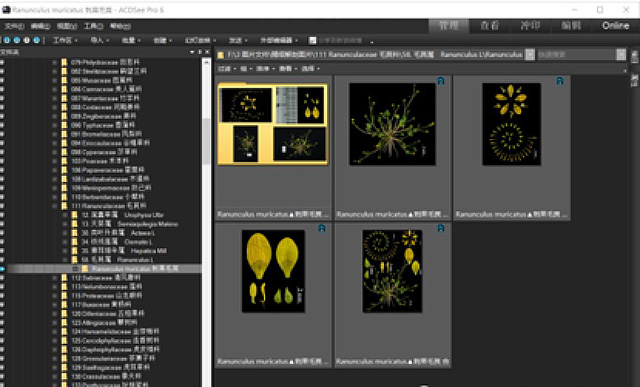Select the 085 Musaceae folder
This screenshot has height=387, width=640.
[x=102, y=80]
